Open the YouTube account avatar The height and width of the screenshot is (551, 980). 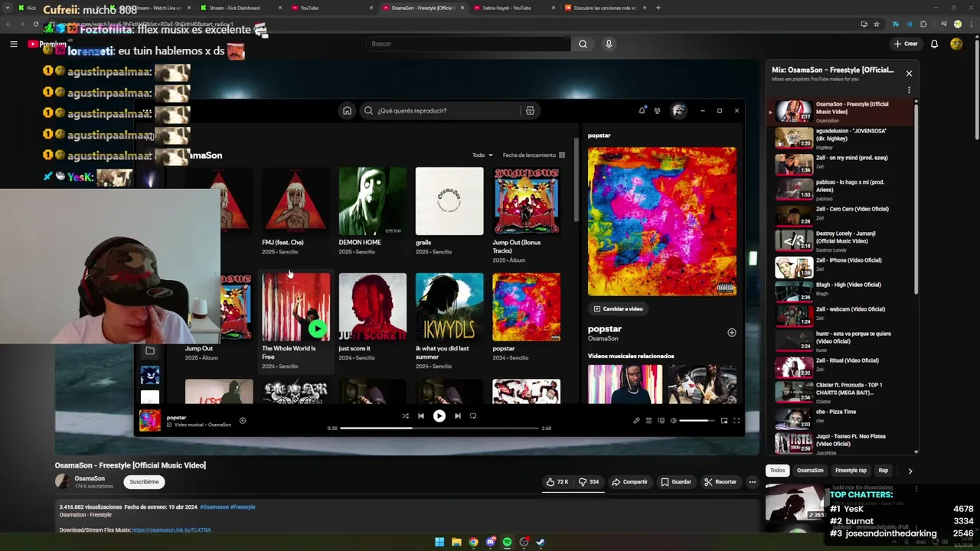[x=956, y=44]
